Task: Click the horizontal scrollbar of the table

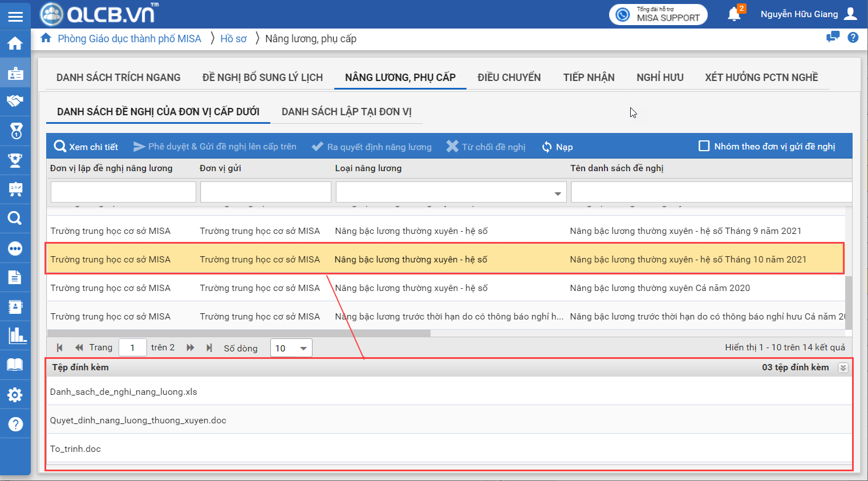Action: pos(238,333)
